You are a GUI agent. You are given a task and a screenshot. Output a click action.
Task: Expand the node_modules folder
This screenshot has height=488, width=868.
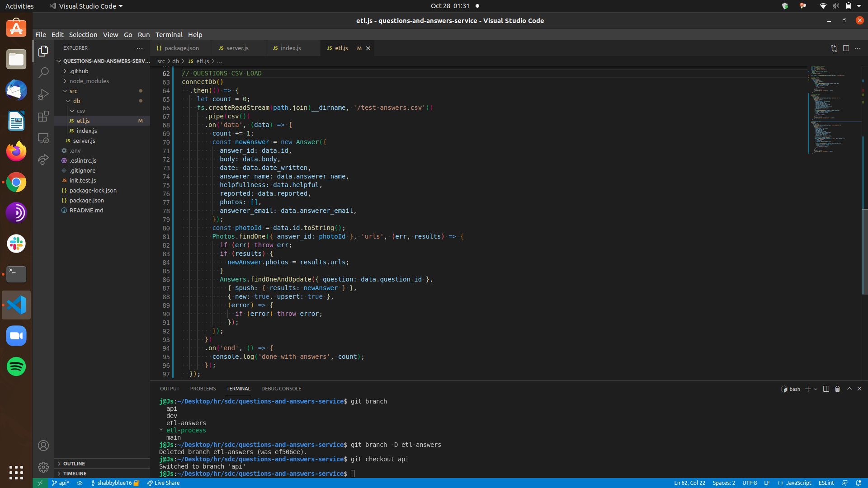tap(103, 81)
